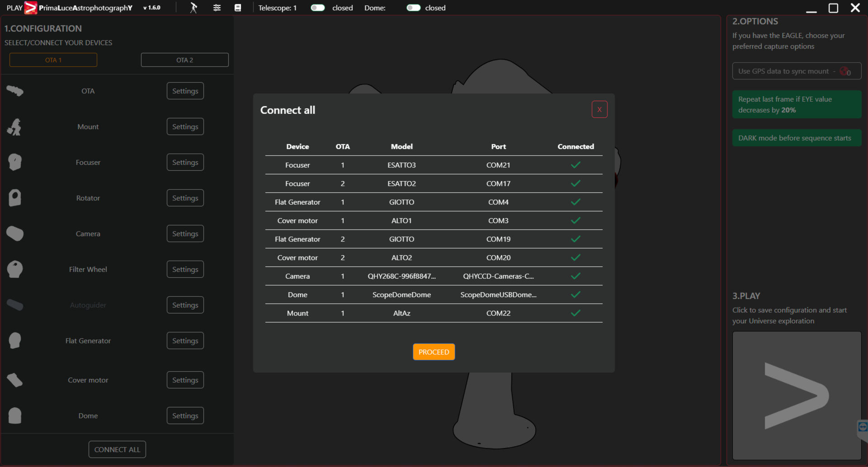Click the ScopeDomeUSBDome... port cell

tap(498, 294)
